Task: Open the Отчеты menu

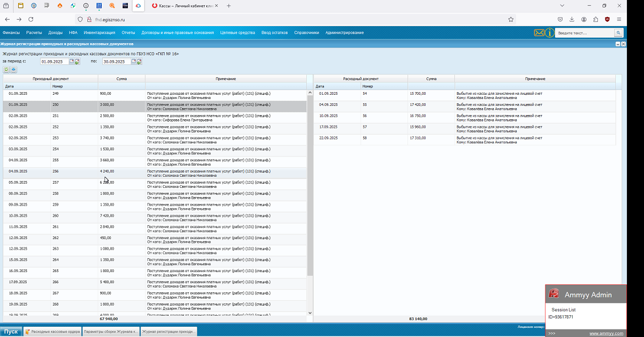Action: point(128,32)
